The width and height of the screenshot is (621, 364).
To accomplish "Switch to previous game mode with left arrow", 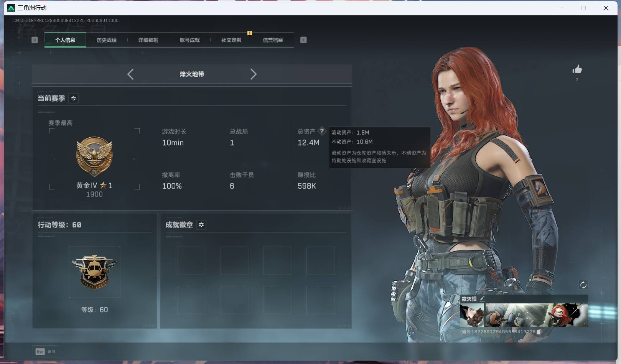I will pos(130,74).
